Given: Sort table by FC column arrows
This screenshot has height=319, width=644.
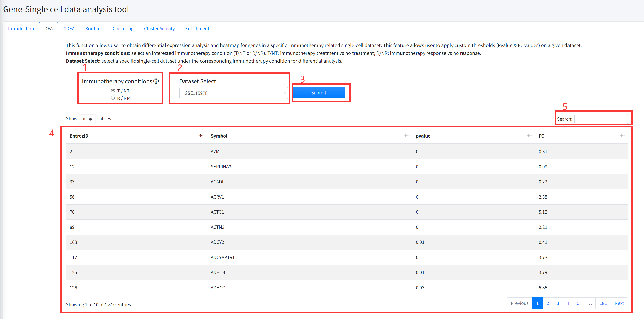Looking at the screenshot, I should click(622, 136).
